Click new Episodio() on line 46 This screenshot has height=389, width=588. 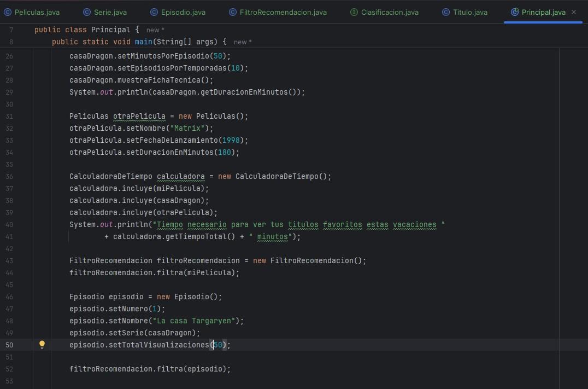(x=187, y=297)
